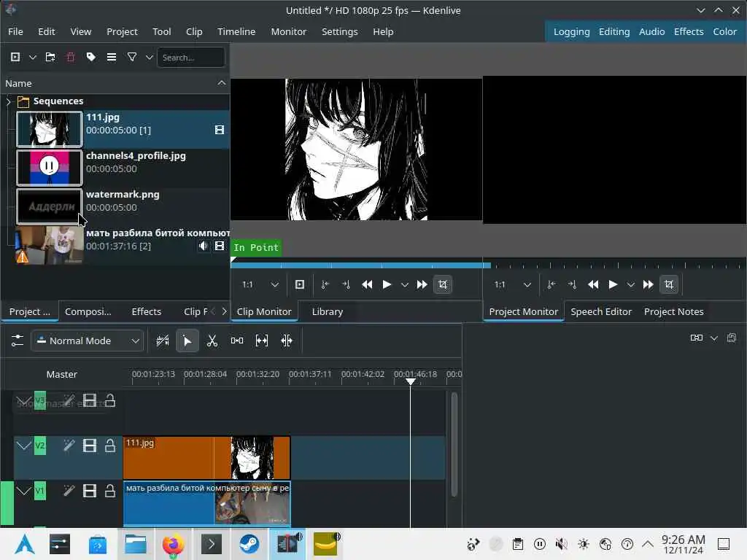Open Clip Monitor play options arrow
The width and height of the screenshot is (747, 560).
pyautogui.click(x=404, y=284)
